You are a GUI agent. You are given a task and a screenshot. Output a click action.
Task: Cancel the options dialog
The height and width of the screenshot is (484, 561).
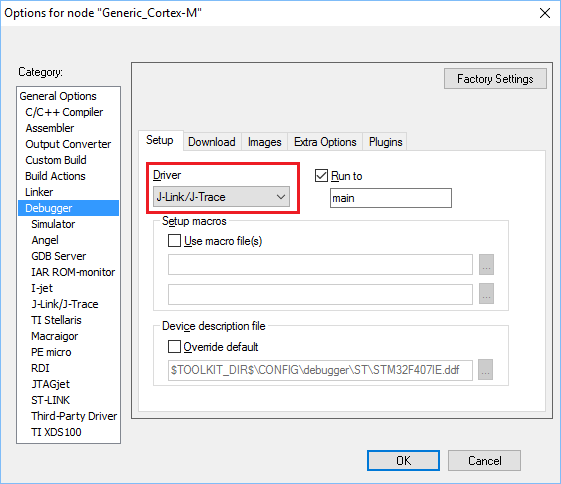[484, 460]
